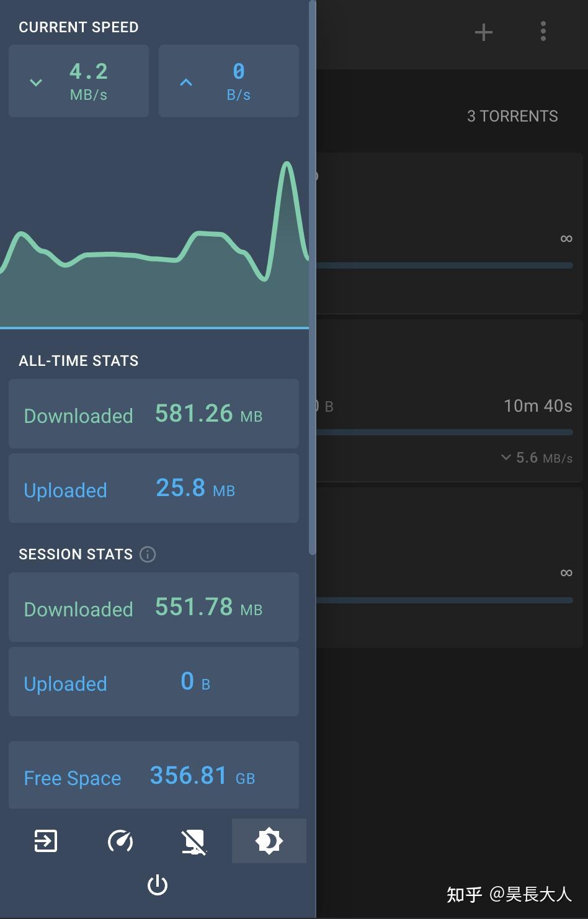Toggle the dark/light theme brightness icon
The width and height of the screenshot is (588, 919).
pos(269,841)
